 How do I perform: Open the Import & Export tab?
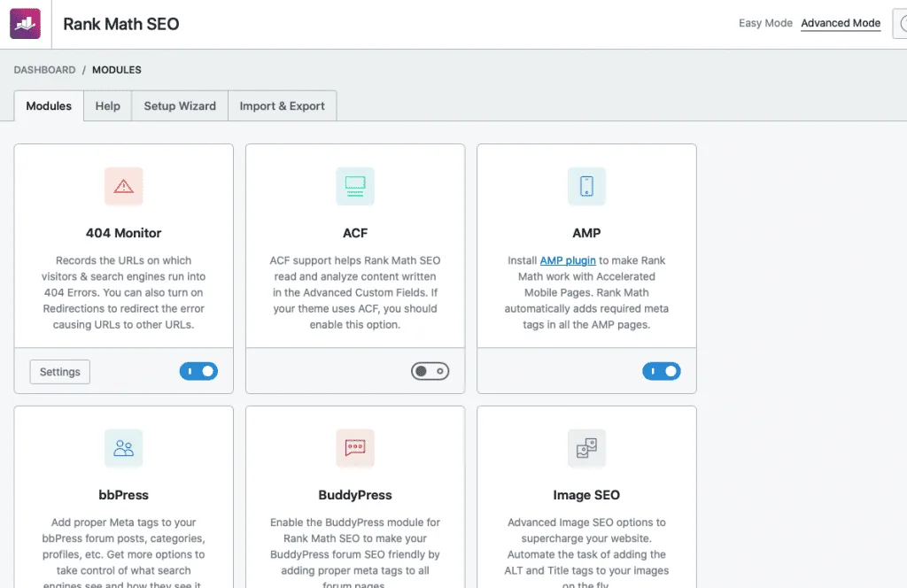click(283, 105)
